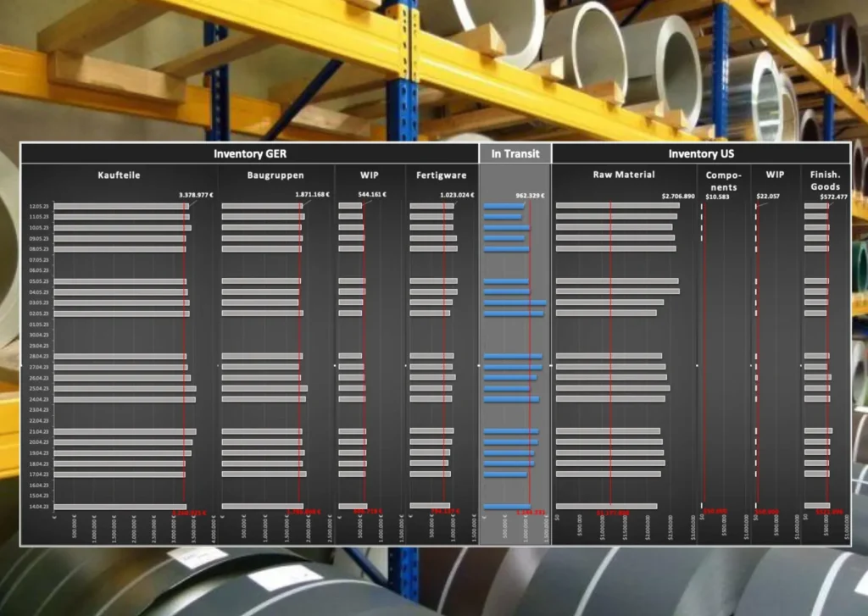Click the GER WIP bar in the 12.05.23 row
This screenshot has height=616, width=868.
350,206
